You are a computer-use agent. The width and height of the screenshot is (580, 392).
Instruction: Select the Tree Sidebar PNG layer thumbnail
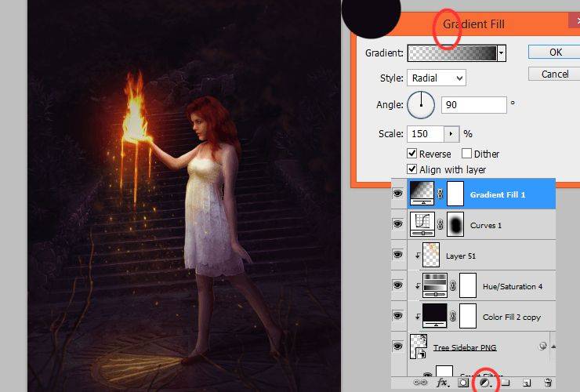point(419,347)
